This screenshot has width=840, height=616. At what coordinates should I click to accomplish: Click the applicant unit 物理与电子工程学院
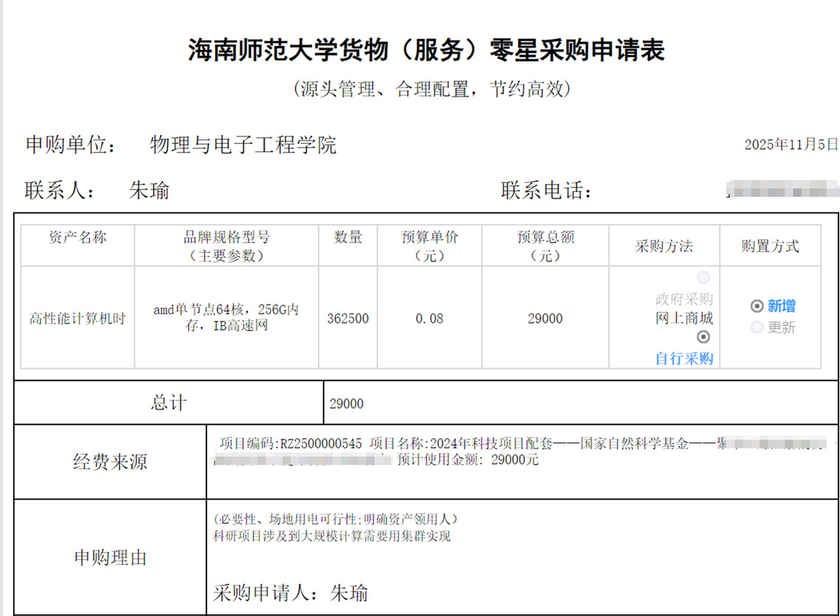coord(243,145)
